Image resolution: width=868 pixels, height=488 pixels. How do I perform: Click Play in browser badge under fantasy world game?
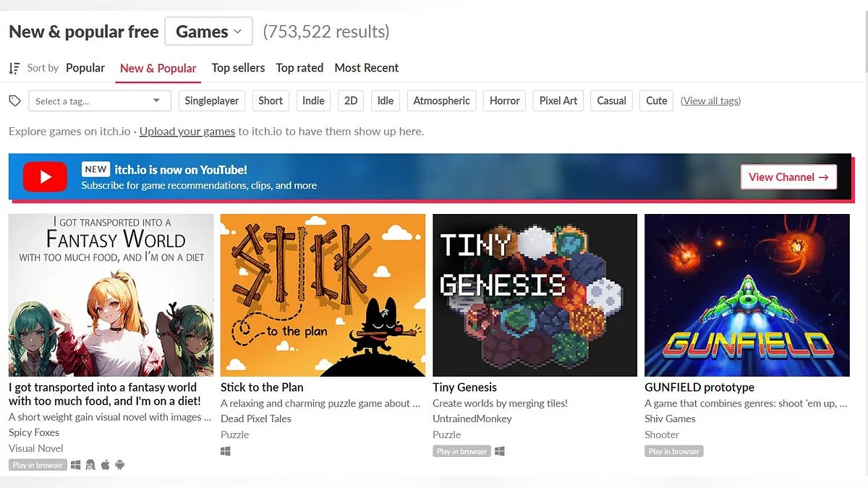point(38,465)
